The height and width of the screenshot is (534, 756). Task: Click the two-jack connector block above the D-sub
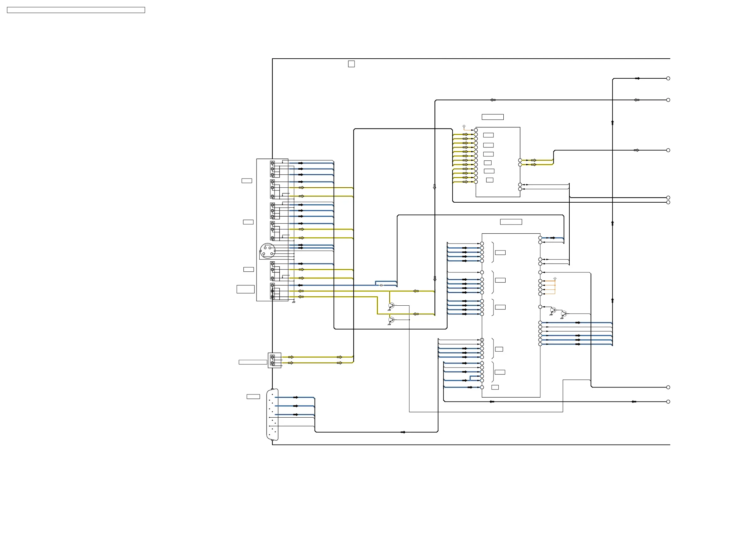(x=274, y=360)
